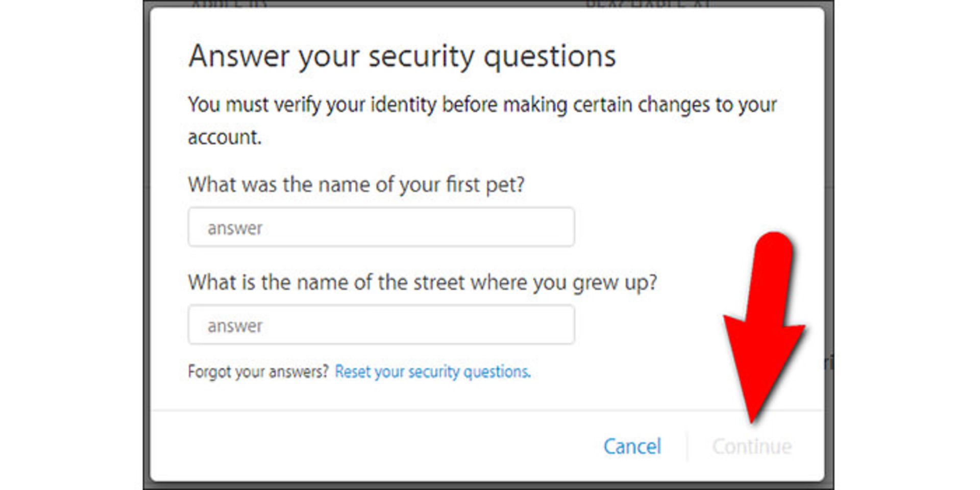Click the partially hidden Reachable At text
This screenshot has width=980, height=490.
[x=648, y=4]
